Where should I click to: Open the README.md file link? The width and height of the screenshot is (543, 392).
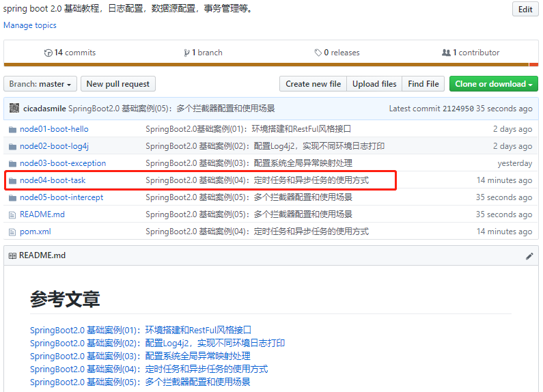pos(42,214)
